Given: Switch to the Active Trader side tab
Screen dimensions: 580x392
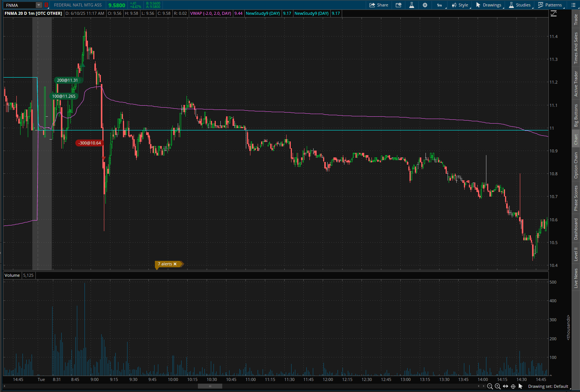Looking at the screenshot, I should [576, 84].
